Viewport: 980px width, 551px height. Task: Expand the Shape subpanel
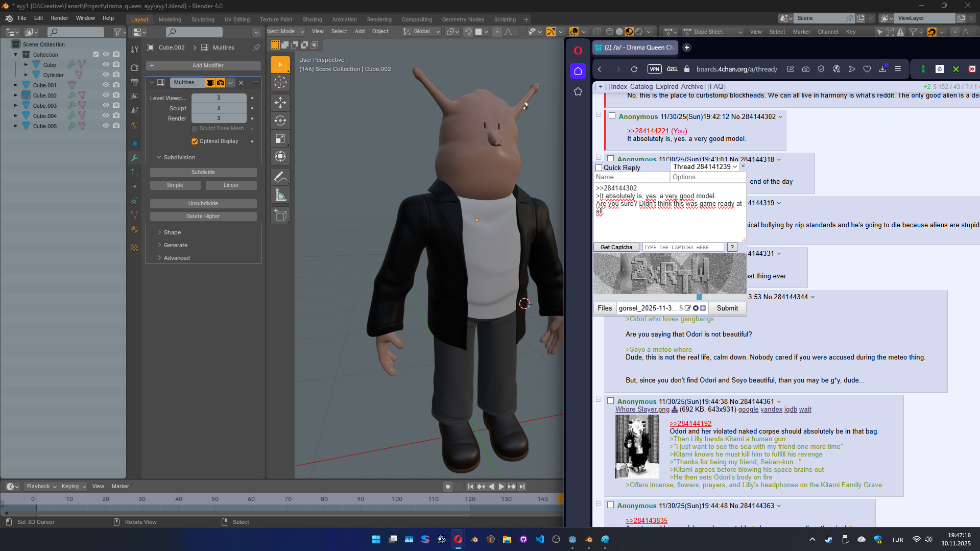(172, 232)
